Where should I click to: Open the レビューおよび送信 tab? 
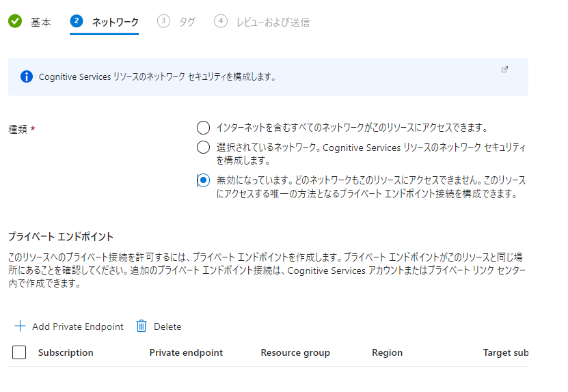coord(273,22)
